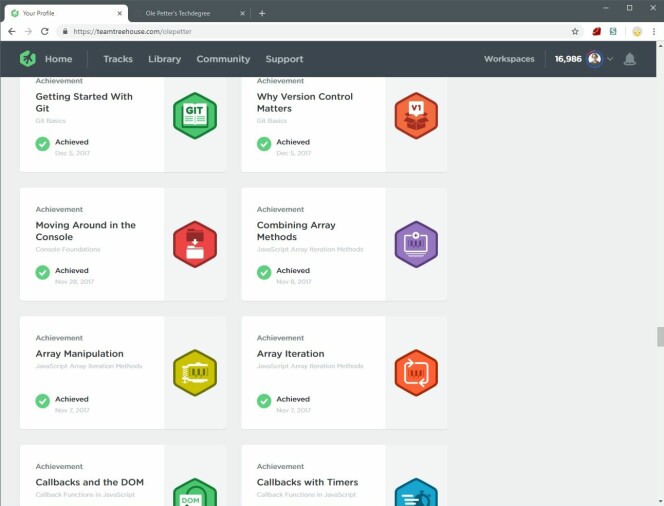
Task: Click the checkmark on Array Iteration
Action: (x=264, y=401)
